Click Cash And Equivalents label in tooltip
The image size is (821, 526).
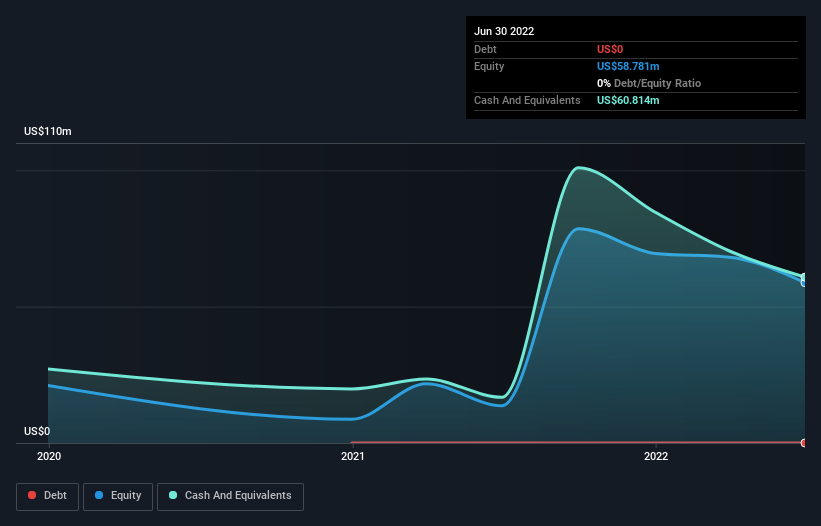click(527, 100)
